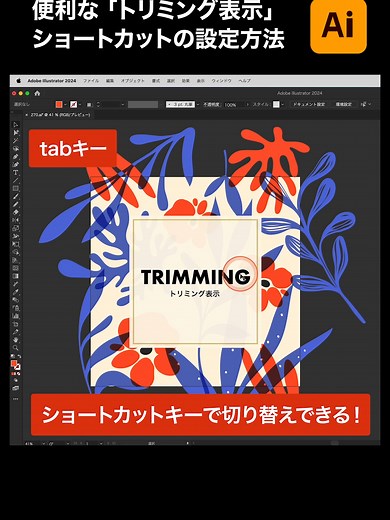Screen dimensions: 390x520
Task: Click the TRIMMING heading on artboard
Action: (x=195, y=277)
